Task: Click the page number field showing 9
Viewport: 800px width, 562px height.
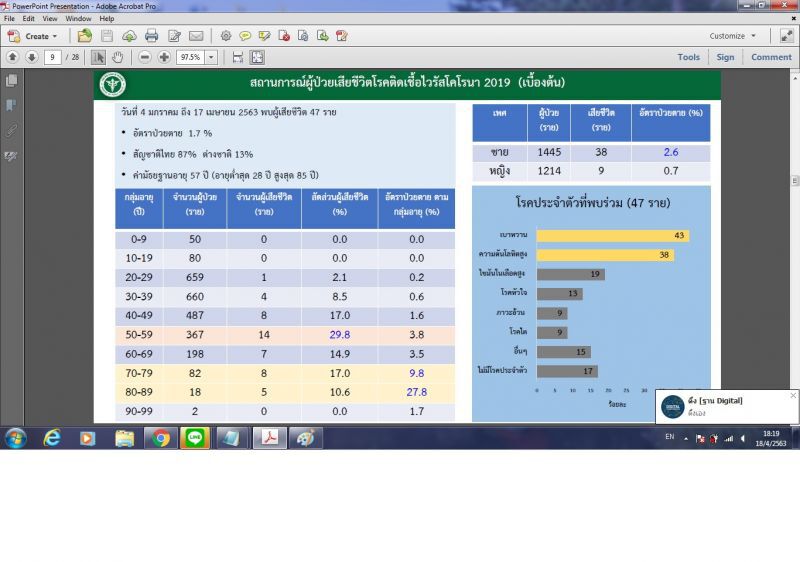Action: (53, 57)
